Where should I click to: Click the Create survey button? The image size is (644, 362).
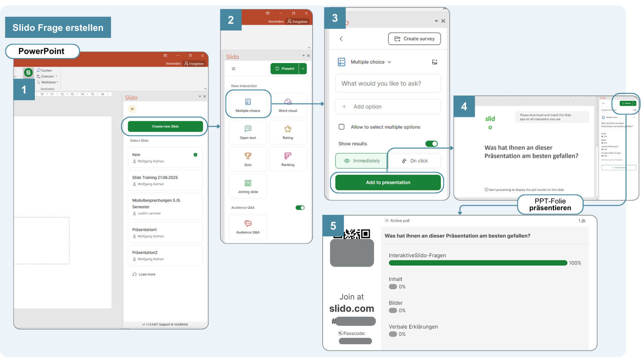pos(415,39)
